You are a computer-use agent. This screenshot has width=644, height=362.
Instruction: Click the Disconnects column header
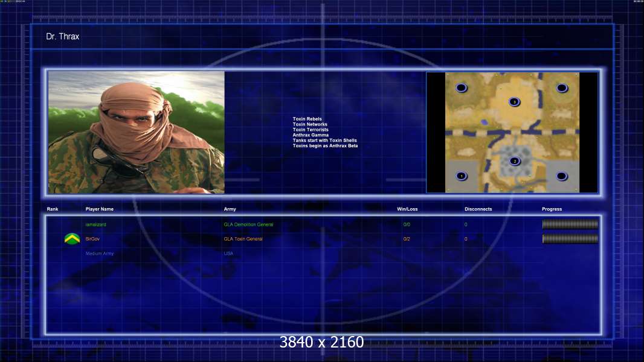point(478,209)
